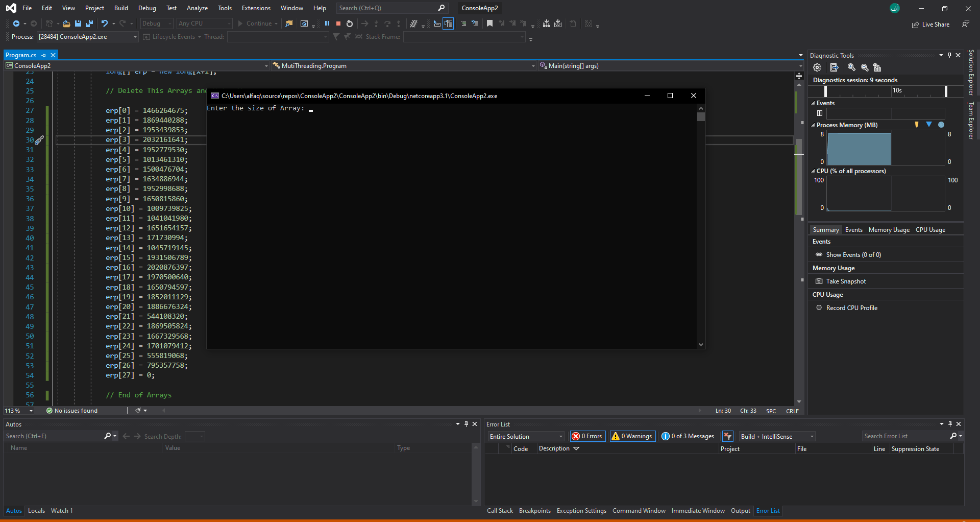Open the Debug menu
Image resolution: width=980 pixels, height=522 pixels.
(x=147, y=8)
